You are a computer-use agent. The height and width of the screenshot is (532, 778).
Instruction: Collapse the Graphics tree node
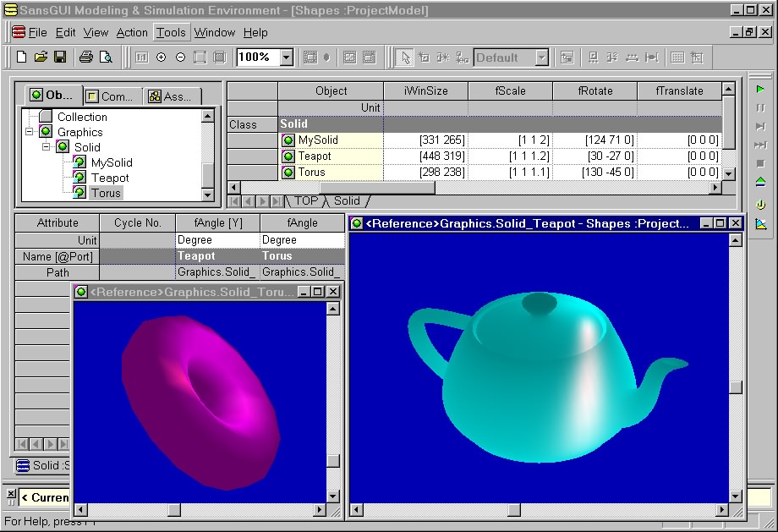click(30, 132)
